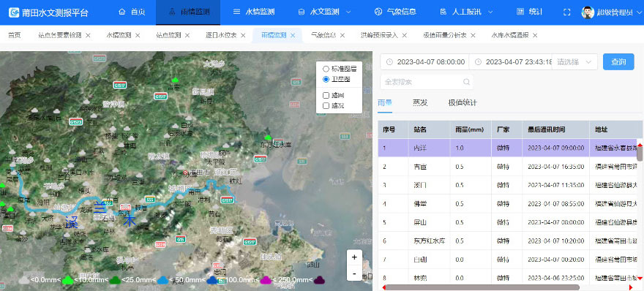Select the 卫星图 radio button
The image size is (644, 291).
click(x=326, y=79)
